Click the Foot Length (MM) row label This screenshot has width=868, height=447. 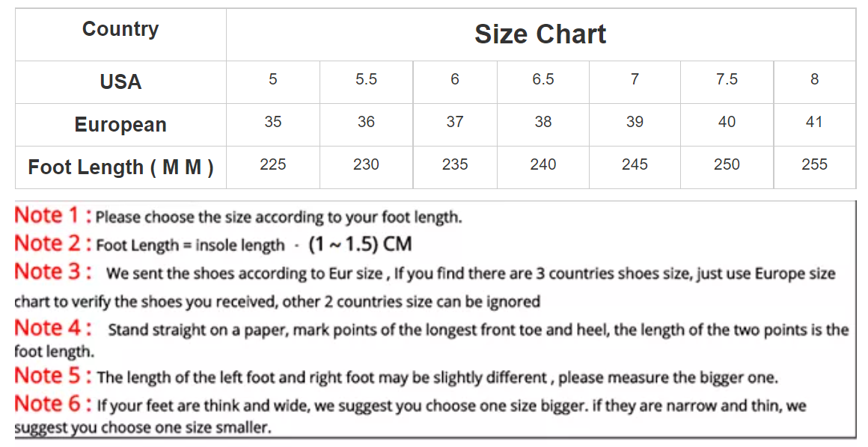(x=120, y=167)
